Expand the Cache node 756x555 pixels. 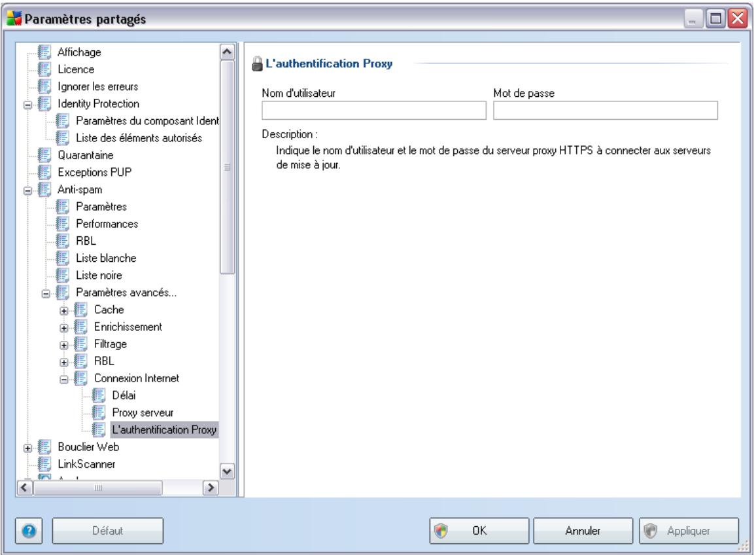tap(64, 311)
